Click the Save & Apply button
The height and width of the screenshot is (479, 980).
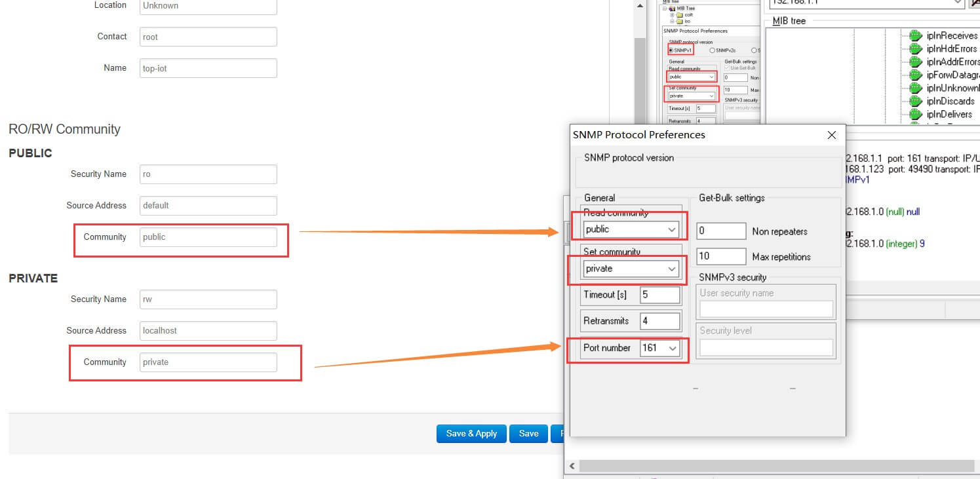472,434
